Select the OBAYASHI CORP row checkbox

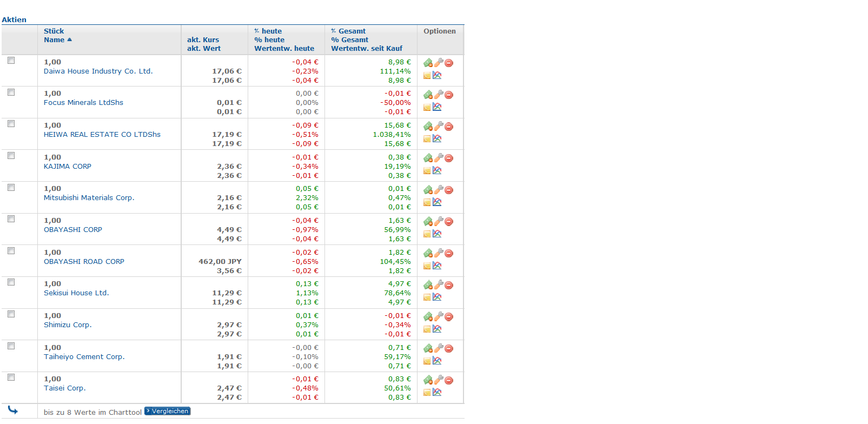[11, 219]
